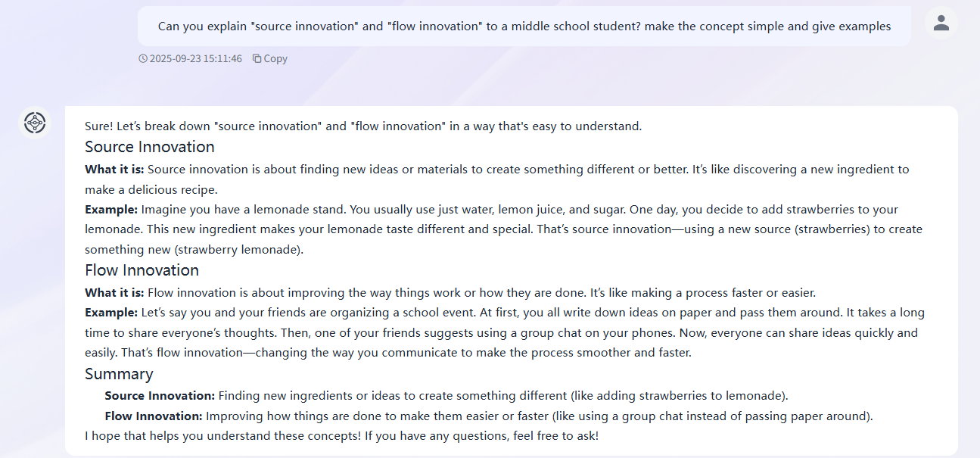This screenshot has width=980, height=458.
Task: Click the opening "Sure! Let's break down" sentence
Action: (363, 126)
